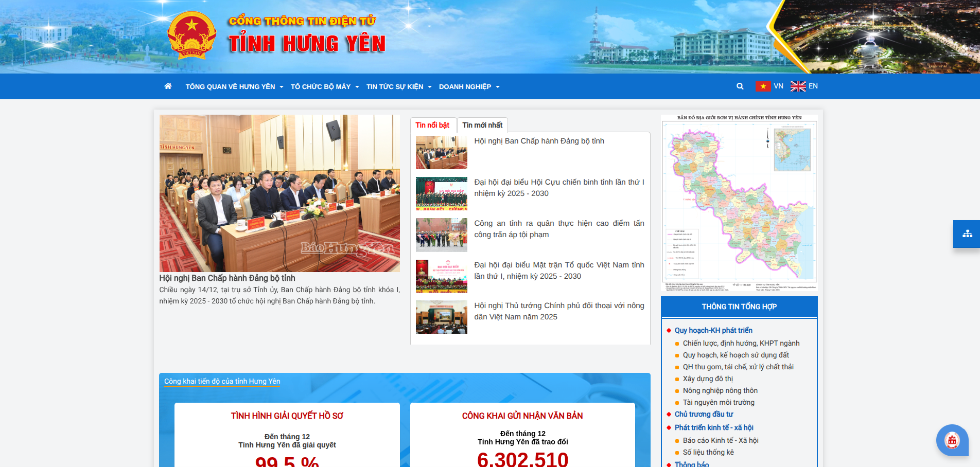The height and width of the screenshot is (467, 980).
Task: Expand the Tổ chức bộ máy dropdown
Action: point(324,87)
